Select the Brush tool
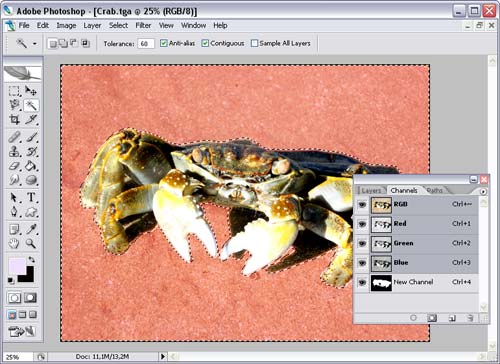 (x=31, y=137)
